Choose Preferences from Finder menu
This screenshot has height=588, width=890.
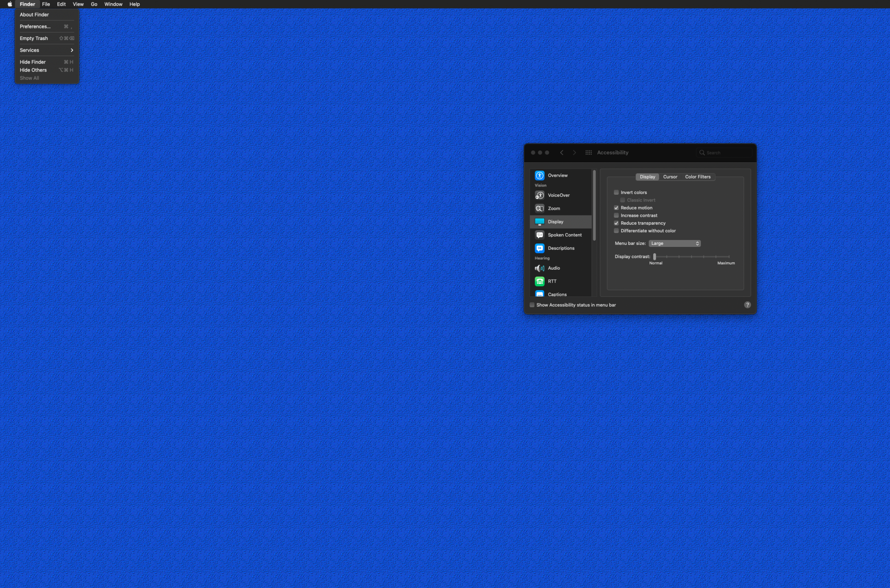point(35,26)
